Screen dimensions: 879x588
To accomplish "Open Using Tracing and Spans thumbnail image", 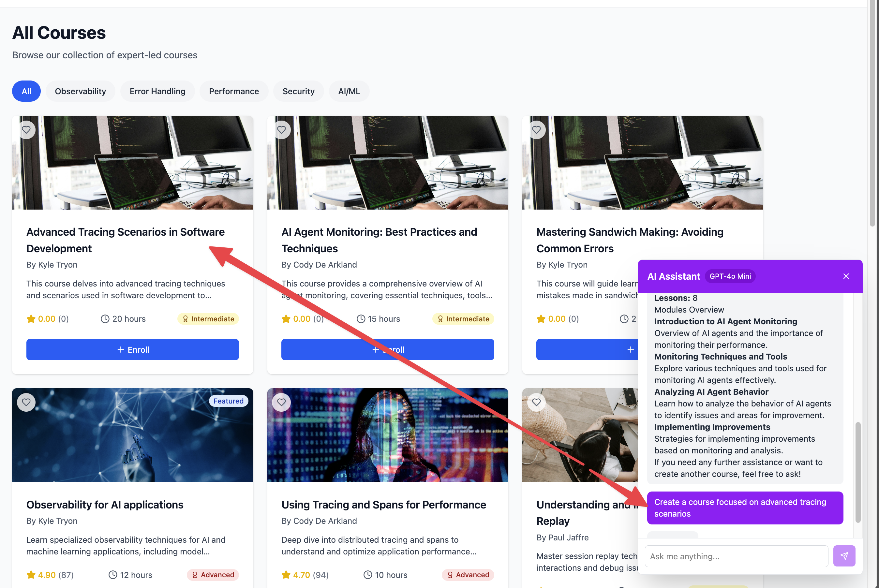I will [x=387, y=435].
